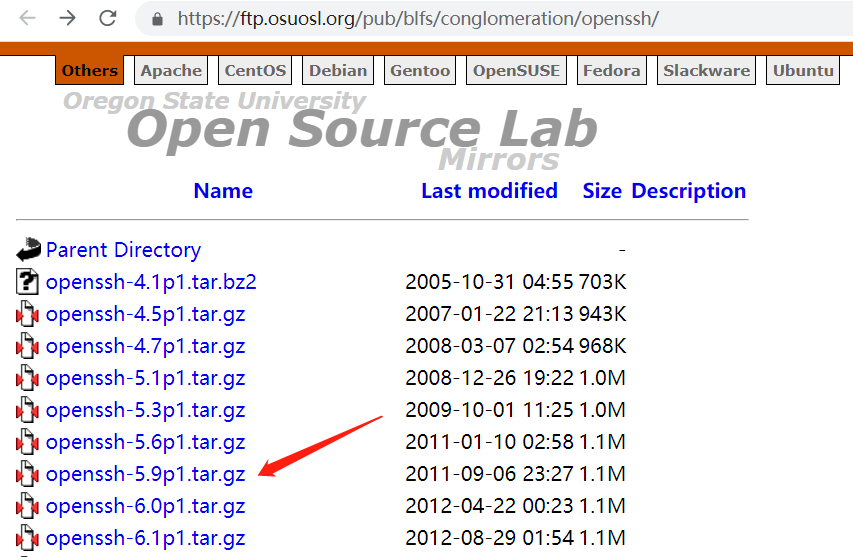Click the date 2005-10-31 04:55
The width and height of the screenshot is (853, 557).
point(489,282)
